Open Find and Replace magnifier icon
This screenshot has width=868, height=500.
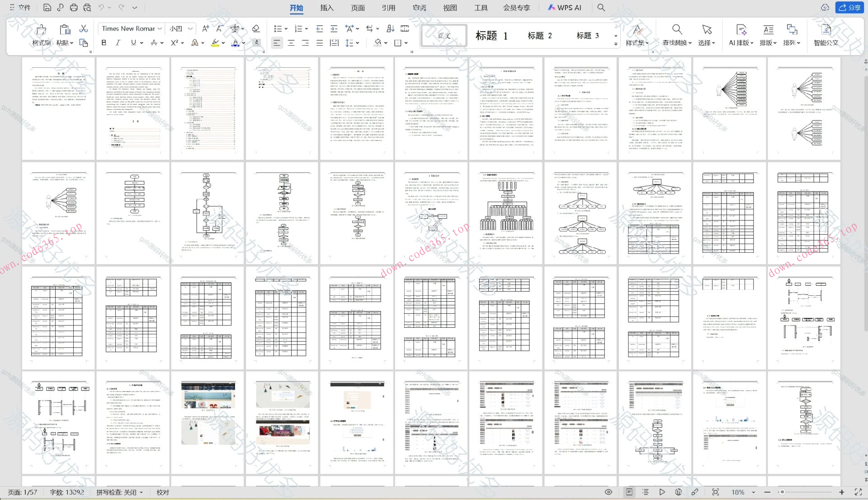(x=677, y=30)
